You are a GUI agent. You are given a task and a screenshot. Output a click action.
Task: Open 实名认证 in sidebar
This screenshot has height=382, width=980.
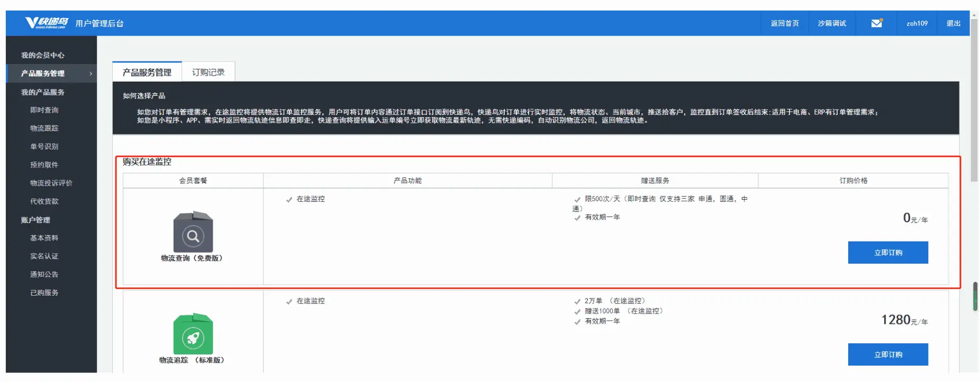click(x=44, y=256)
